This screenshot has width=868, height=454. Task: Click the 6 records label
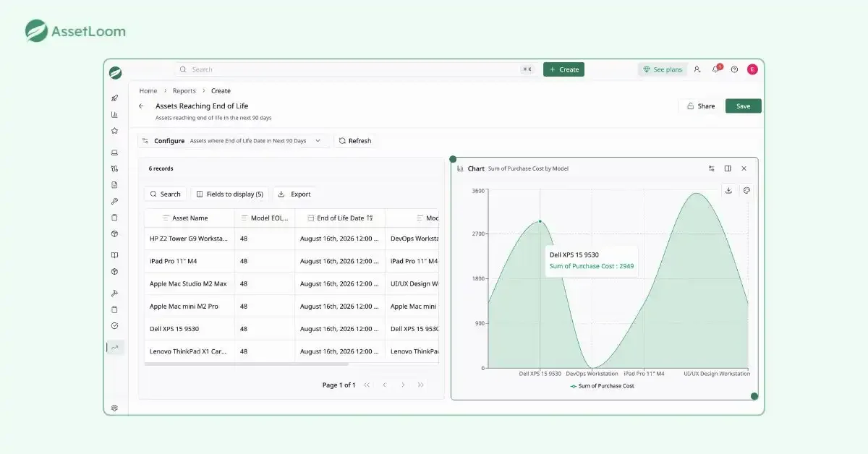161,168
